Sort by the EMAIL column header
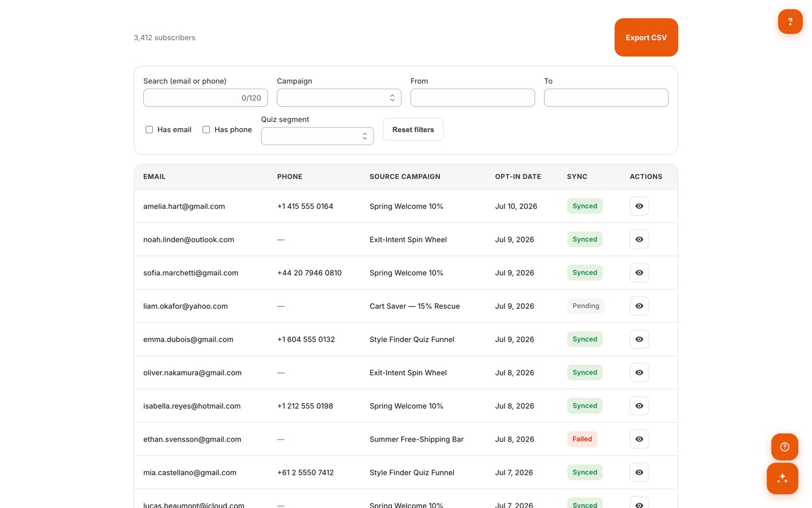The image size is (812, 508). (x=155, y=177)
